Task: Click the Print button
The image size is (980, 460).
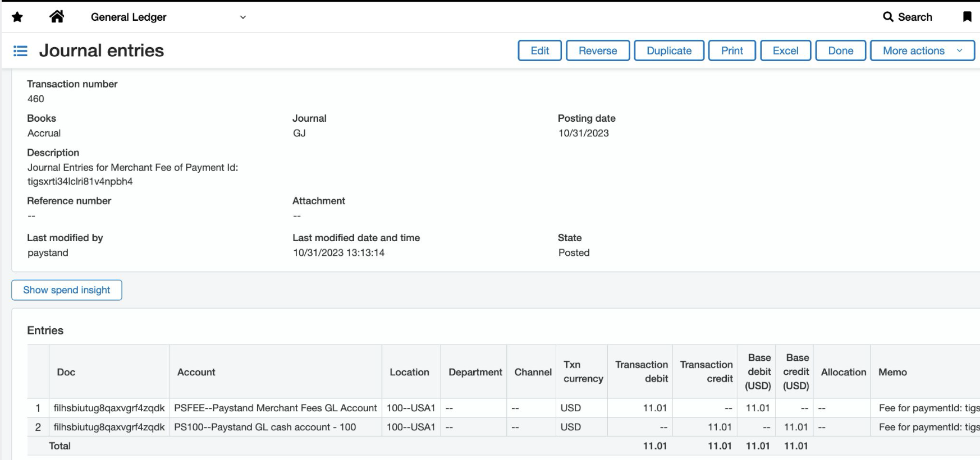Action: pos(732,50)
